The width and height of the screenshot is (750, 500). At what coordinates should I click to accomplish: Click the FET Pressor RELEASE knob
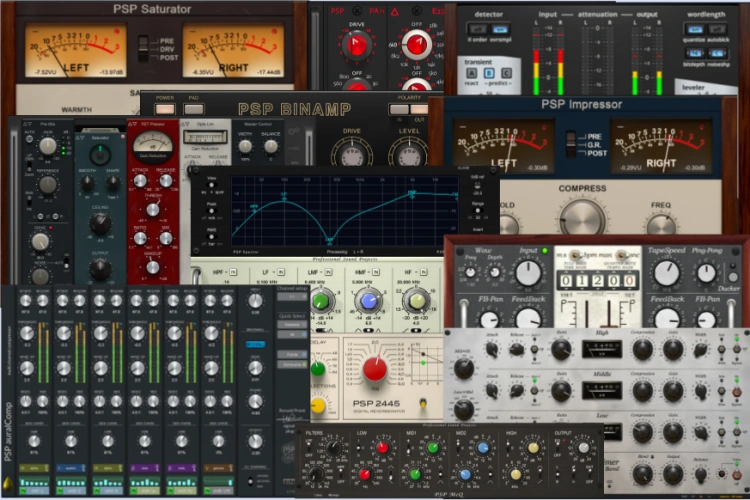[165, 181]
